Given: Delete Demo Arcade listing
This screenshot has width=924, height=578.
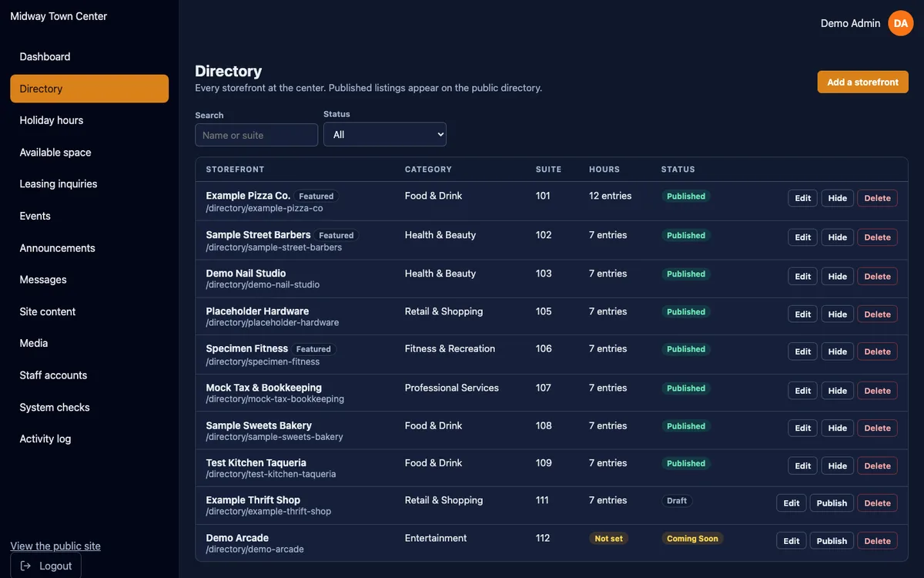Looking at the screenshot, I should coord(877,541).
